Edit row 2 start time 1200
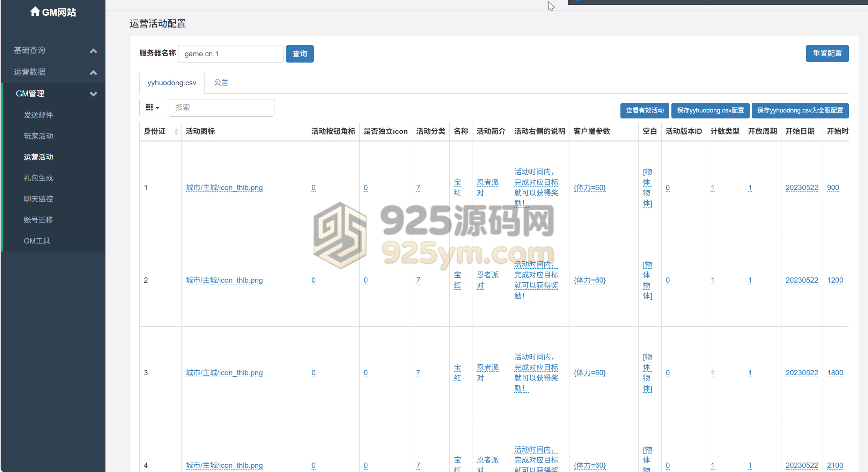Viewport: 868px width, 472px height. coord(835,280)
